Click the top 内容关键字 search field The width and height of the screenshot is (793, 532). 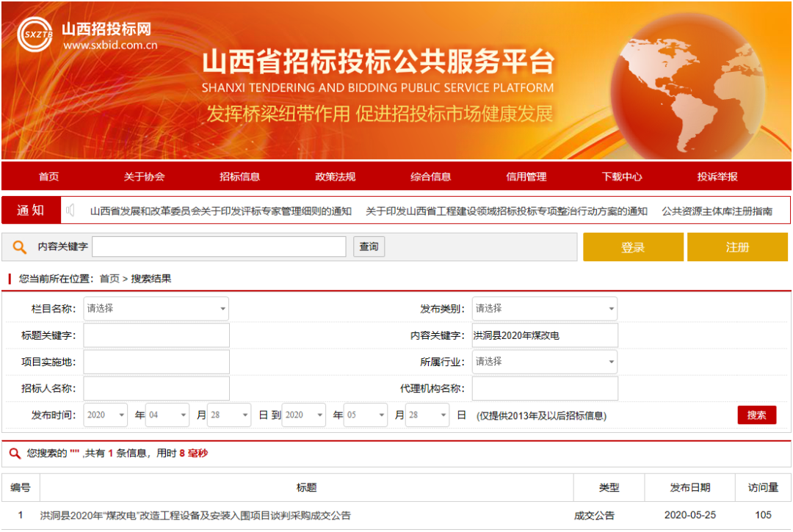coord(219,247)
